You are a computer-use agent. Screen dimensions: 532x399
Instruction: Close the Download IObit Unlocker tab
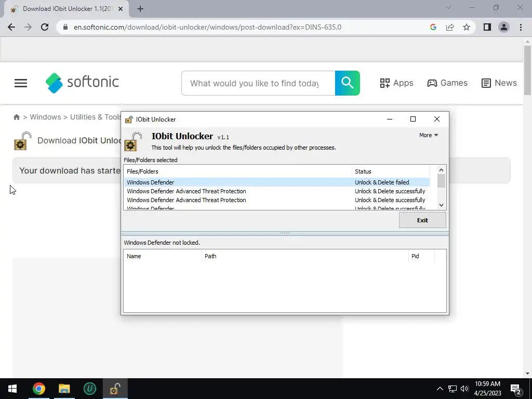(121, 9)
